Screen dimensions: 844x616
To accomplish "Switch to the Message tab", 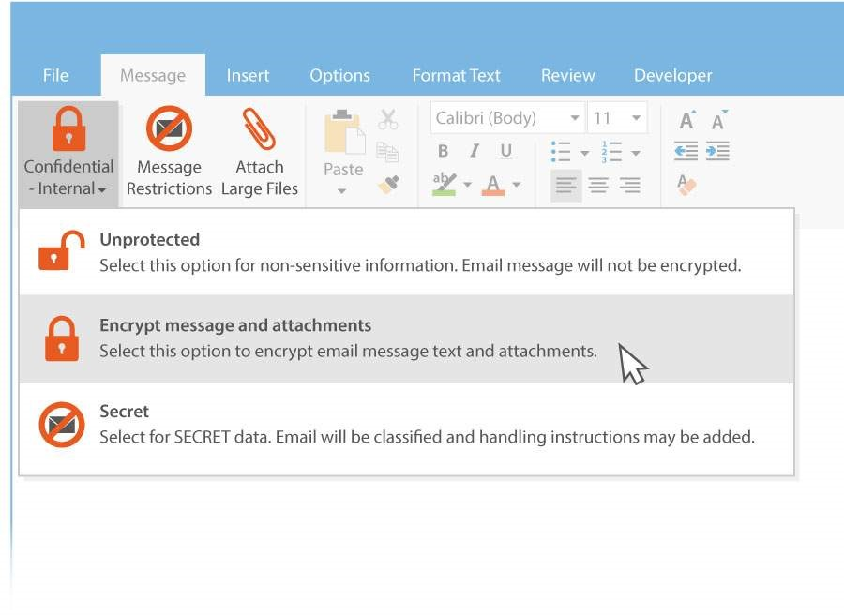I will tap(153, 75).
